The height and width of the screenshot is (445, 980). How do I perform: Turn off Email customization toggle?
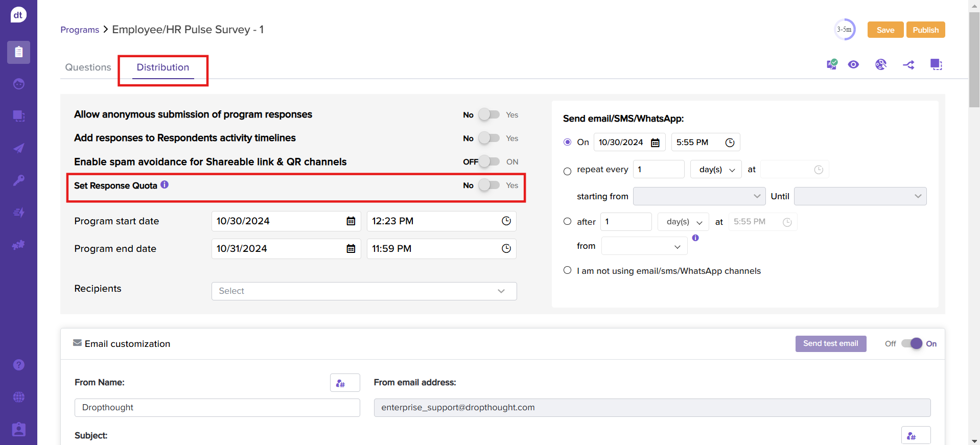[912, 344]
